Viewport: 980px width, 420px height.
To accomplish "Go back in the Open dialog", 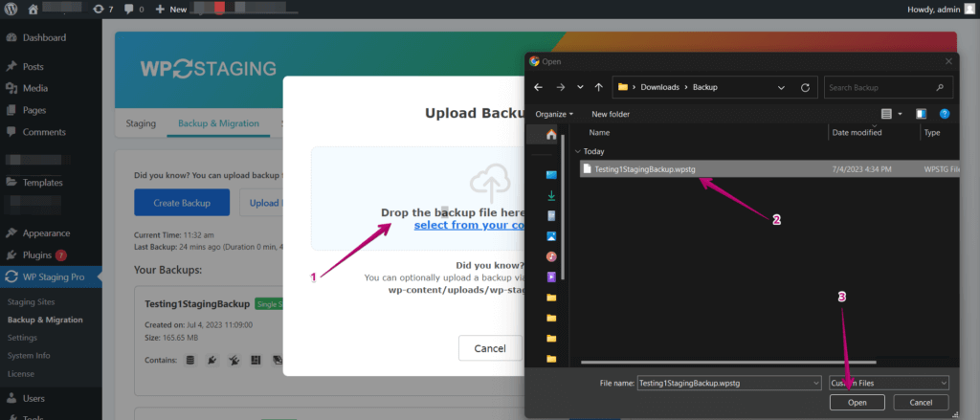I will 538,87.
